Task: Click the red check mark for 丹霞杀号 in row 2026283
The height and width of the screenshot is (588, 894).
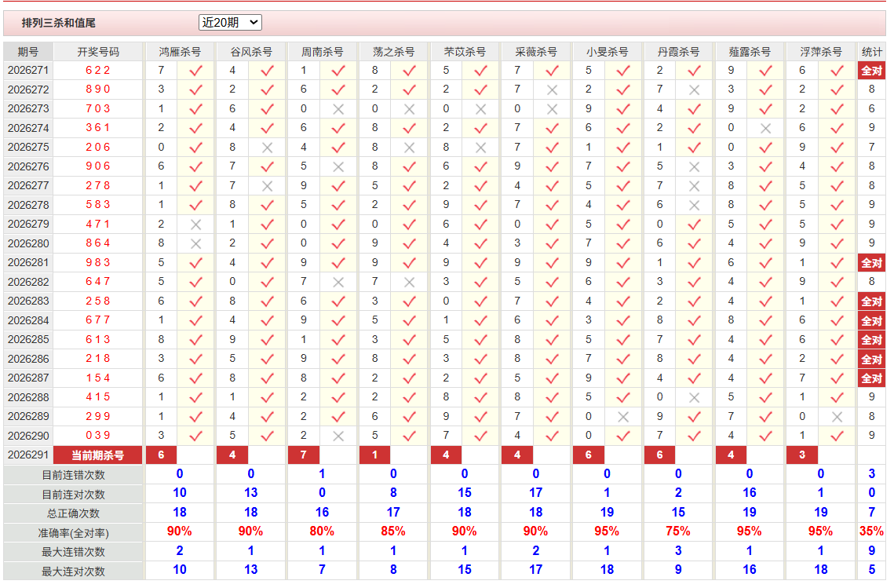Action: click(x=694, y=301)
